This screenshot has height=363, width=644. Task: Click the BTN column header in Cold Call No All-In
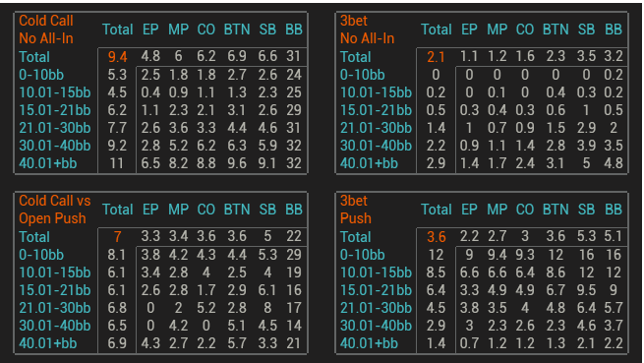click(237, 30)
